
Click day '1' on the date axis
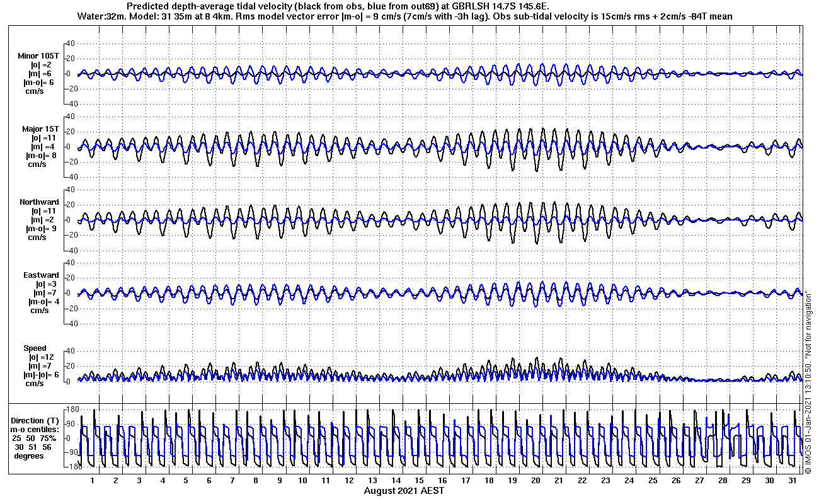(93, 481)
